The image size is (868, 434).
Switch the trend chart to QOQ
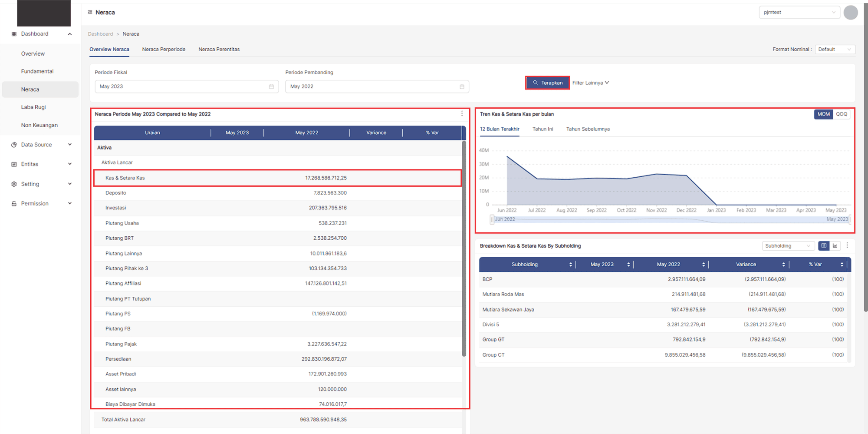point(841,114)
